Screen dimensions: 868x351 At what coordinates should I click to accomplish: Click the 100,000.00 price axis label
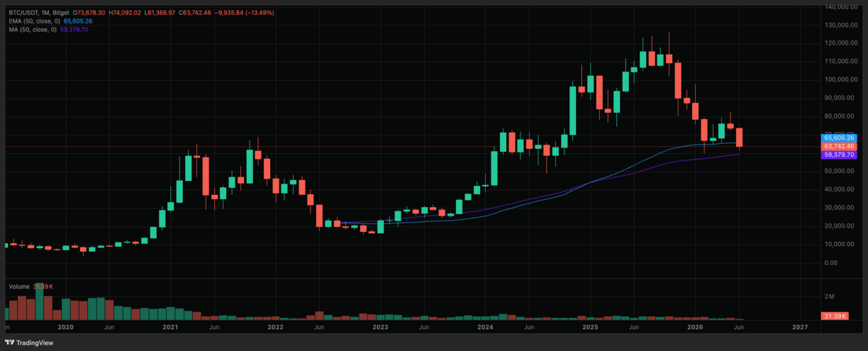(x=841, y=79)
